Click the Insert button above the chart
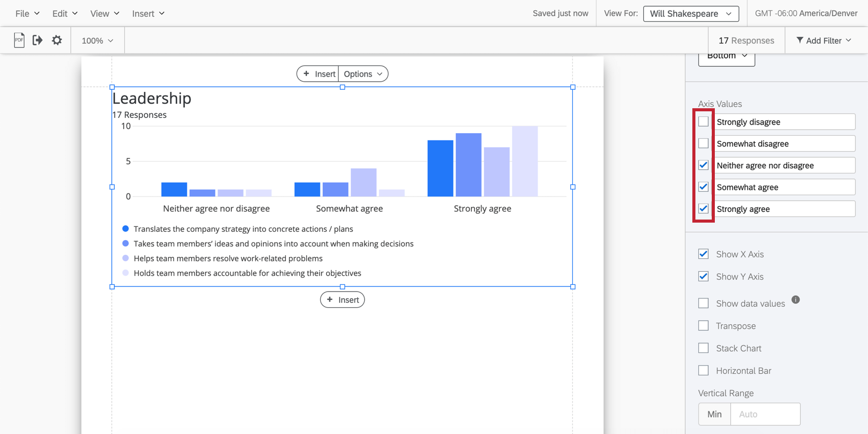This screenshot has height=434, width=868. coord(318,74)
